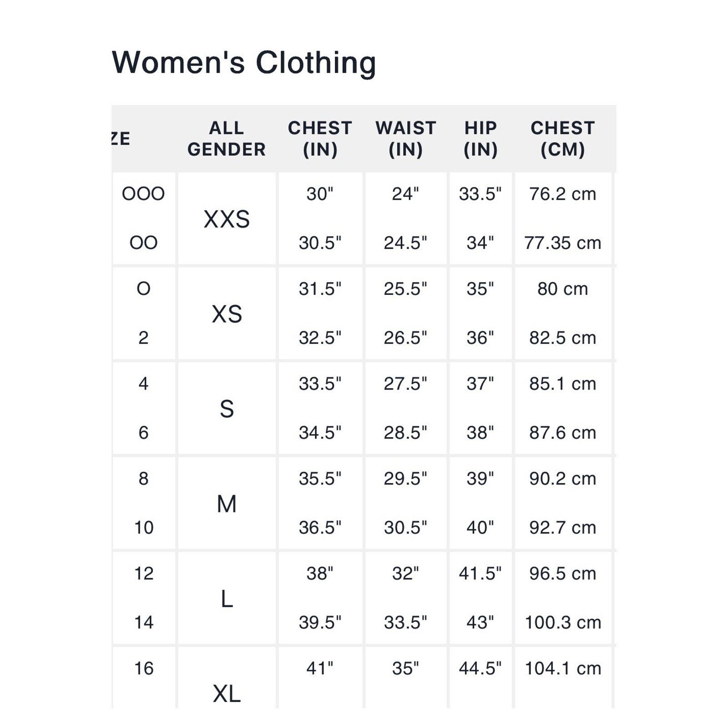The image size is (728, 728).
Task: Click the 104.1 cm chest value
Action: (x=563, y=668)
